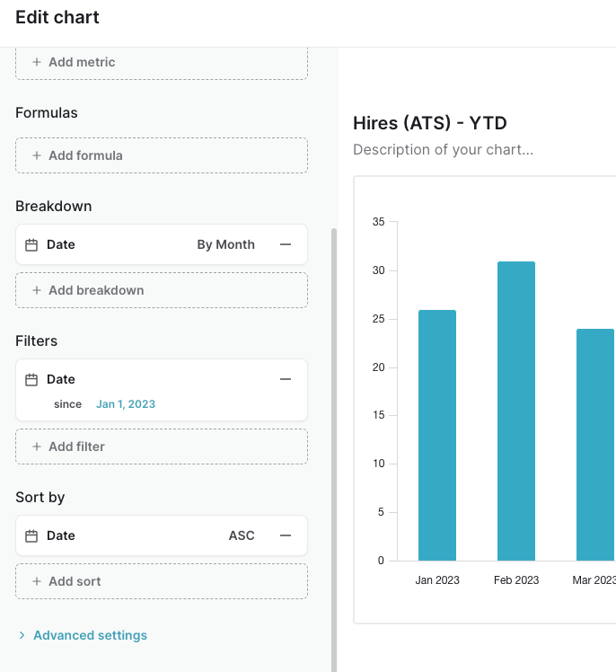Click the plus icon beside Add sort
Screen dimensions: 616x672
pos(37,581)
